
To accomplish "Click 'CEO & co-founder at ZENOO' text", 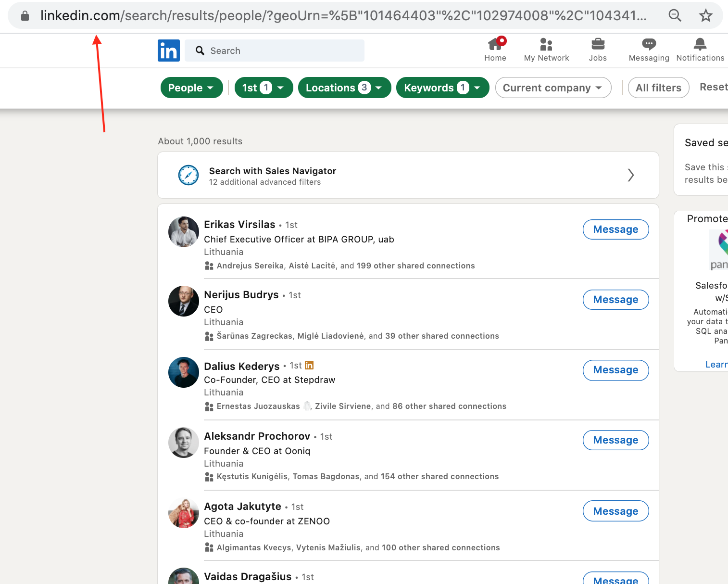I will pos(267,521).
